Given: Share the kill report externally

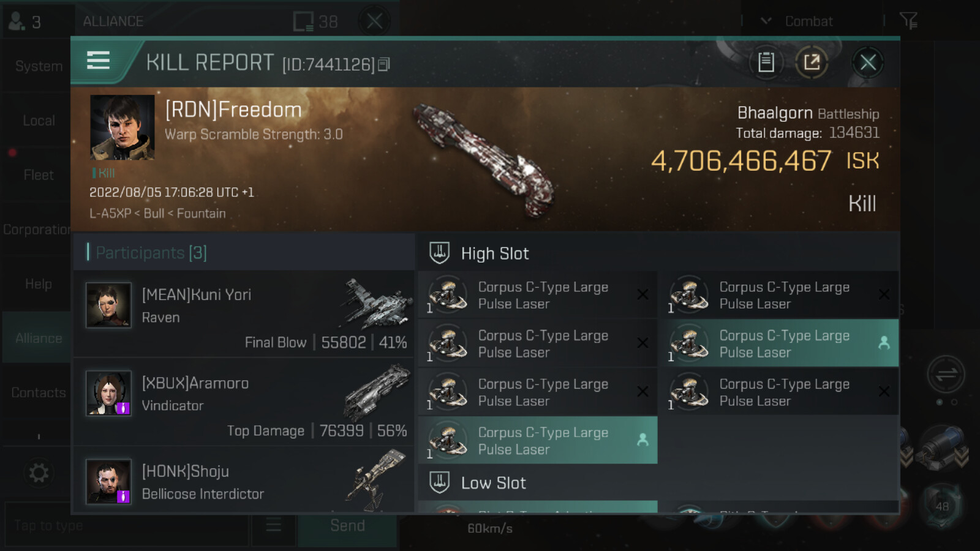Looking at the screenshot, I should 812,62.
